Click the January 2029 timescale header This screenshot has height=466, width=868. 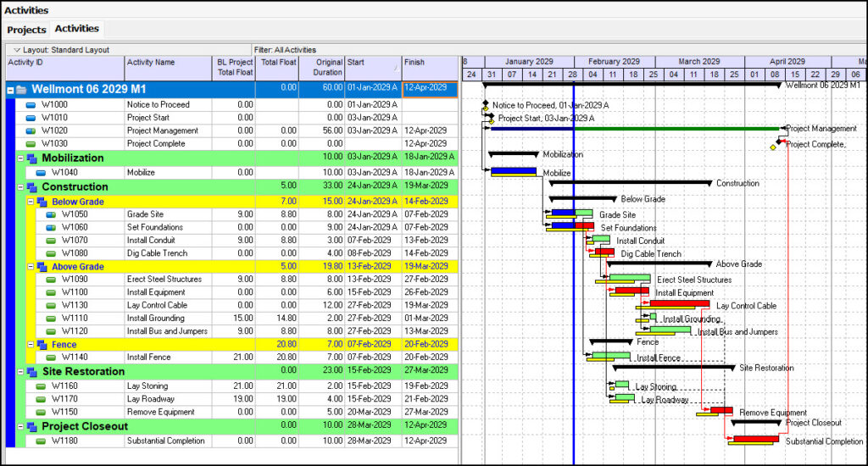[529, 62]
